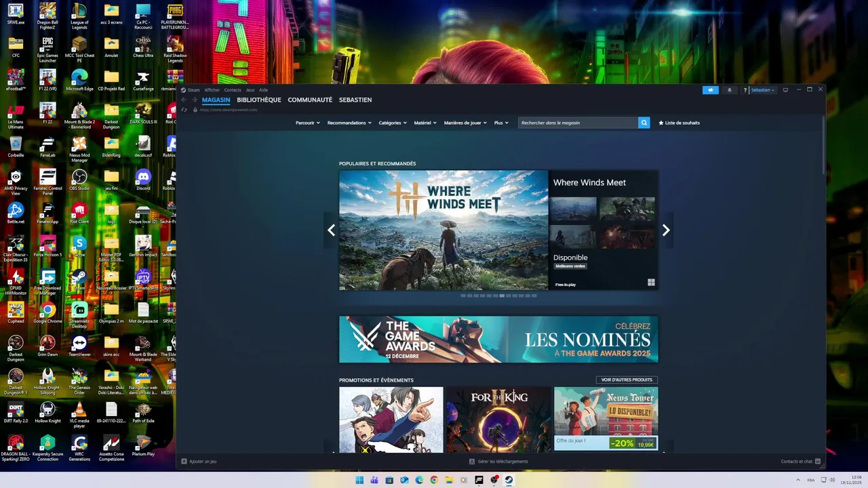This screenshot has width=868, height=488.
Task: Open the SEBASTIEN profile tab
Action: point(355,100)
